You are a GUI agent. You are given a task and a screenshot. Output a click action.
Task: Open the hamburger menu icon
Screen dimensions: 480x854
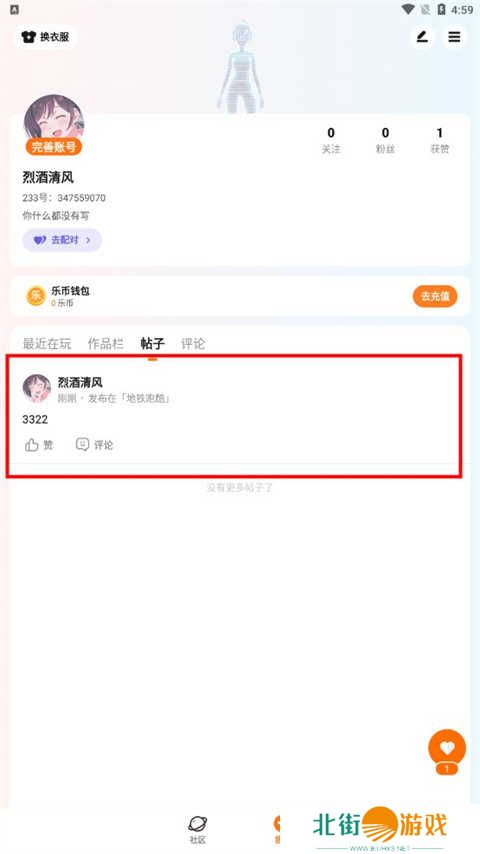click(454, 37)
